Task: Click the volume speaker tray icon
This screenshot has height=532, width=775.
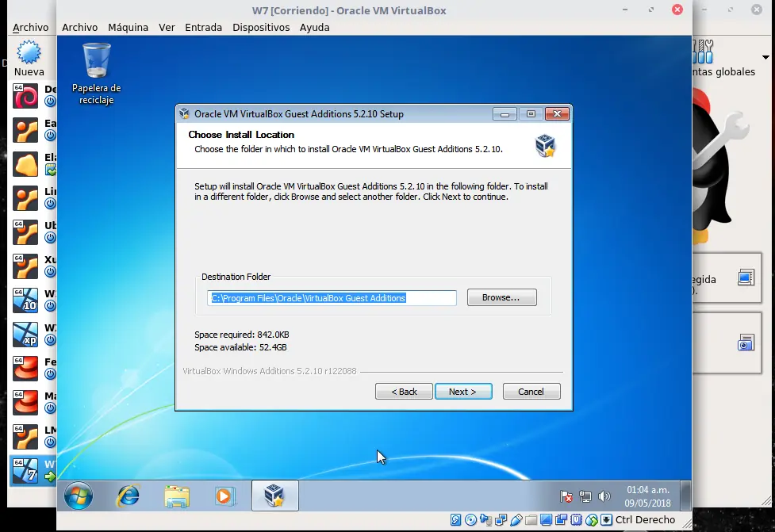Action: pos(604,496)
